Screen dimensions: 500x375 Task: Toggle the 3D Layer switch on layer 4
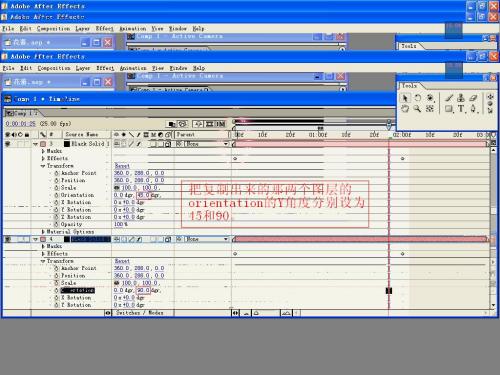[x=168, y=239]
